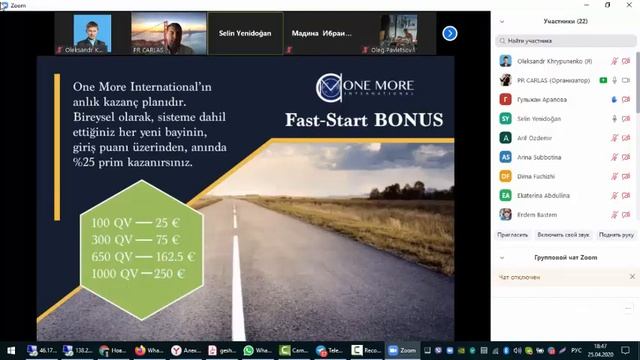640x360 pixels.
Task: Click PR CARLAS's camera icon
Action: click(626, 80)
